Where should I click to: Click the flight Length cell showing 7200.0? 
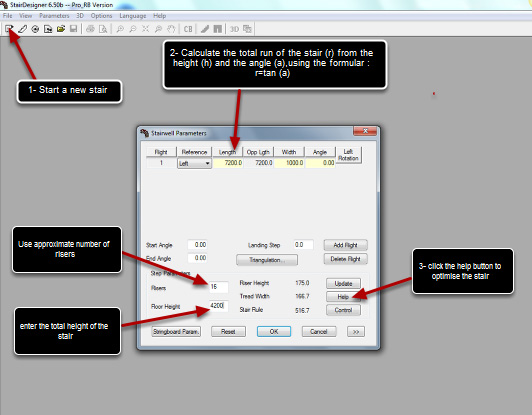(x=228, y=163)
